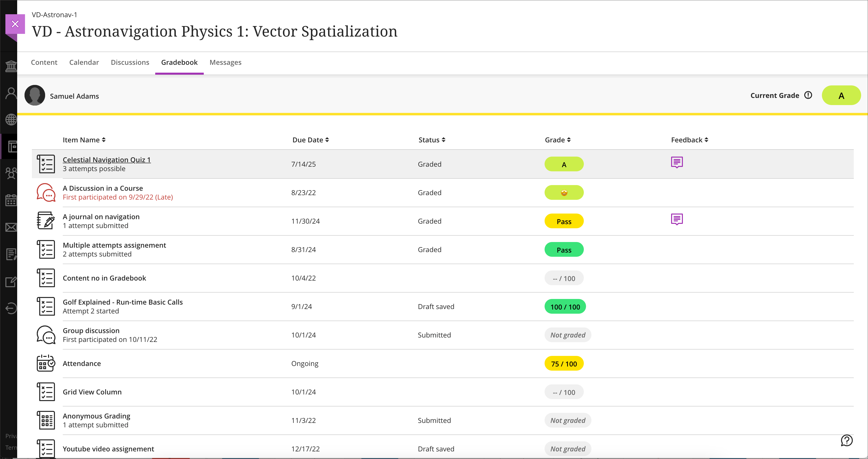Open Messages via the envelope icon
Viewport: 868px width, 459px height.
(11, 227)
